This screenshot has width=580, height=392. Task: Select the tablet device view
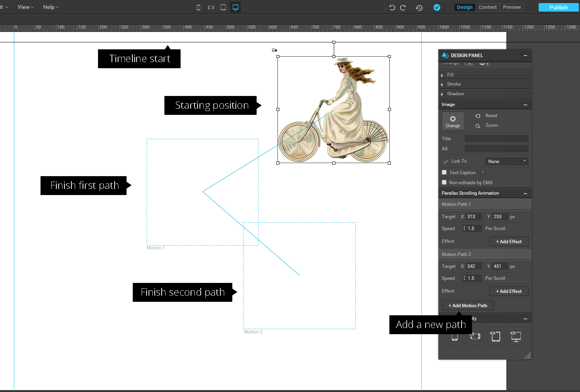click(x=223, y=7)
